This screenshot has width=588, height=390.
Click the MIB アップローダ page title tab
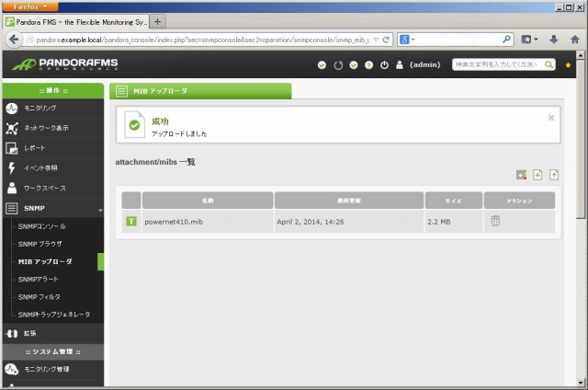coord(200,91)
